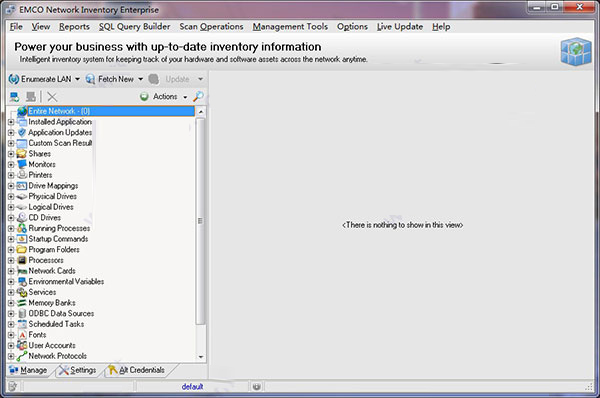The image size is (600, 398).
Task: Open the File menu
Action: [x=16, y=26]
